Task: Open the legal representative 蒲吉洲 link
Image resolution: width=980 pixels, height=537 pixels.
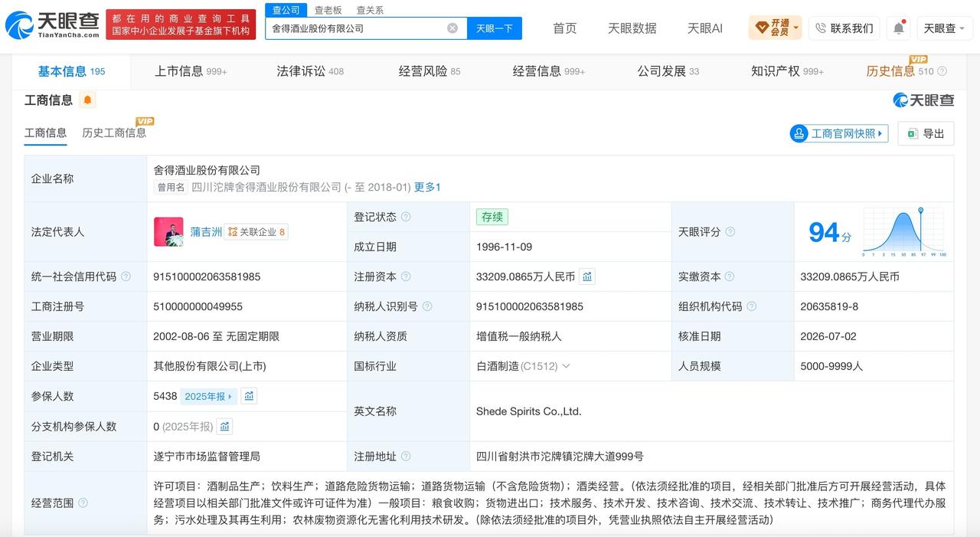Action: click(x=206, y=231)
